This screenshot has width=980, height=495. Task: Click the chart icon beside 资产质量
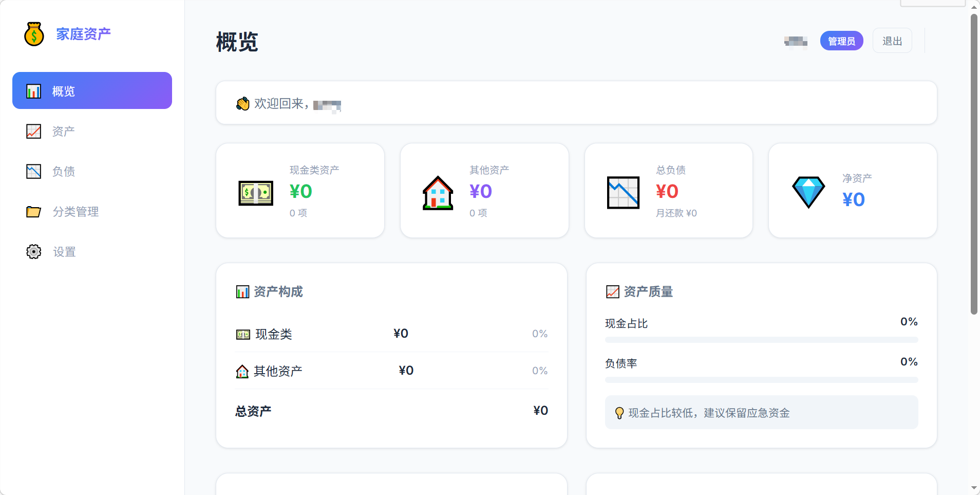click(x=613, y=292)
